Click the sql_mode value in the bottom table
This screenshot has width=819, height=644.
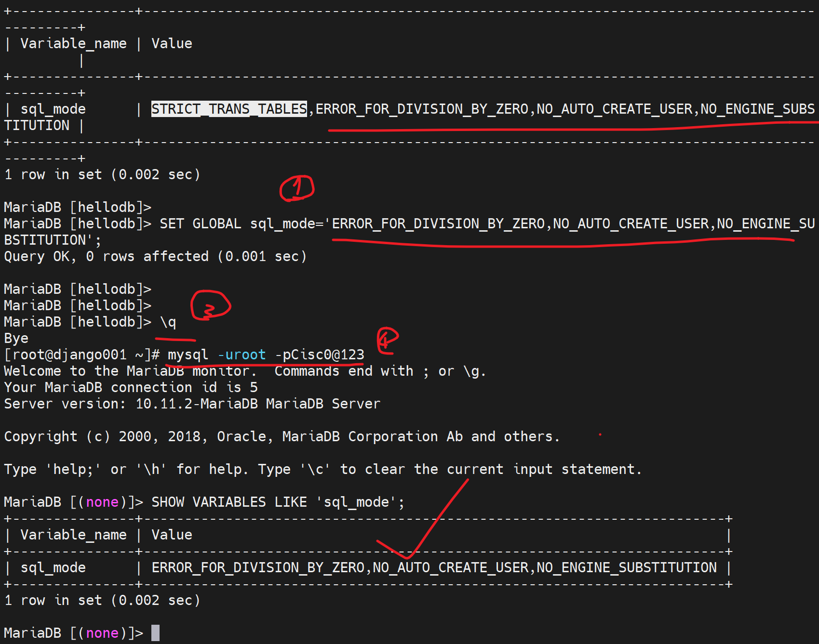[x=434, y=567]
